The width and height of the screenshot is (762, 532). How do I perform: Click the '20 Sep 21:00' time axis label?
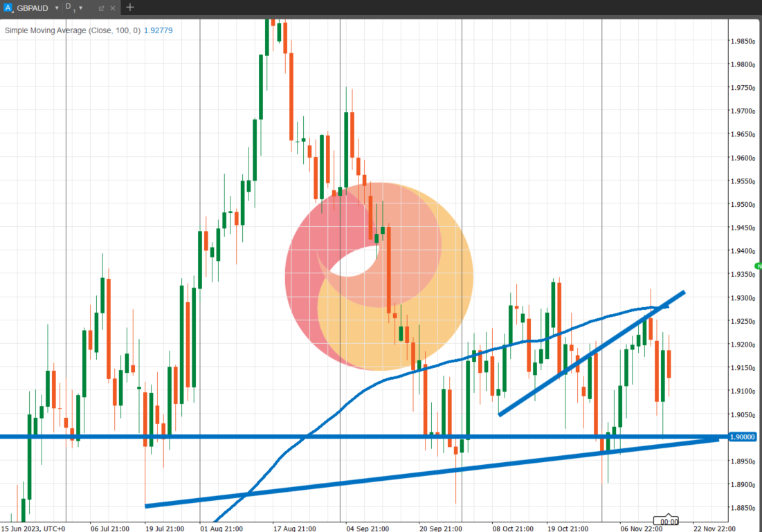tap(440, 528)
